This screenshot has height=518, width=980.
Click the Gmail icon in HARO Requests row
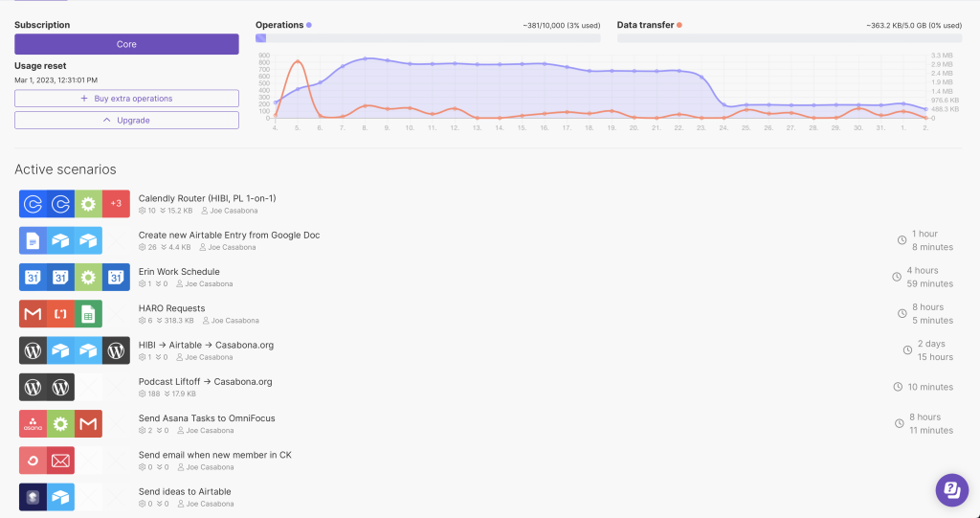coord(33,314)
